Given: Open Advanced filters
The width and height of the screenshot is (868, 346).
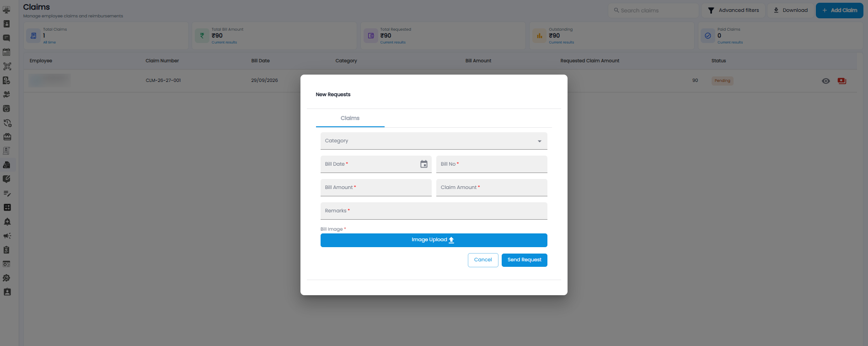Looking at the screenshot, I should tap(733, 10).
